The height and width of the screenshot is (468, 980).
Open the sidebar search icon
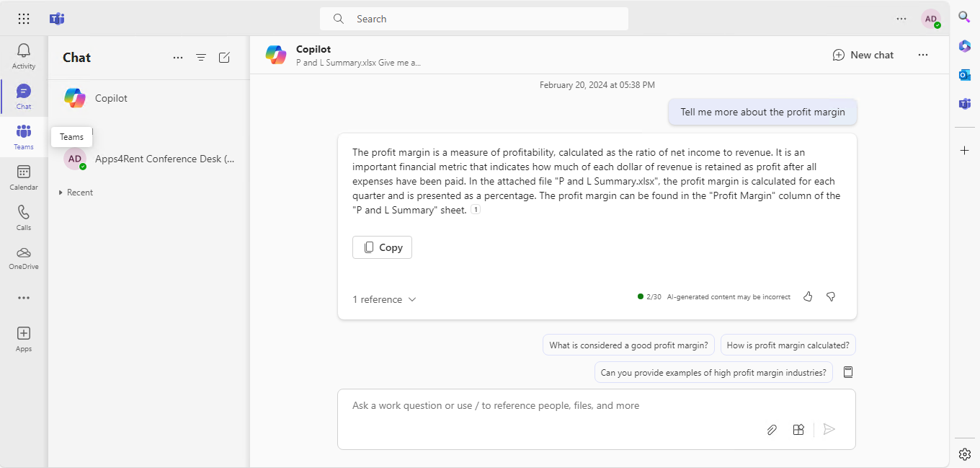point(964,17)
